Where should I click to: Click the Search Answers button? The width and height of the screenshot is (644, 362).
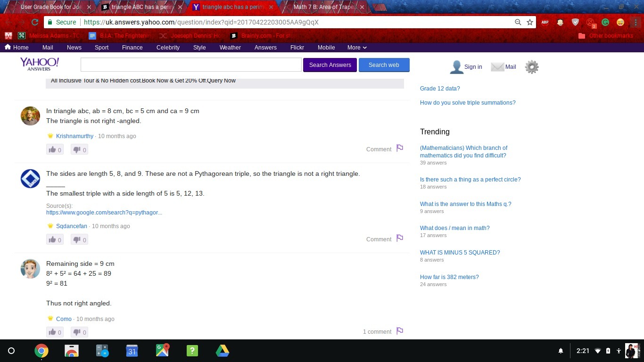(330, 65)
